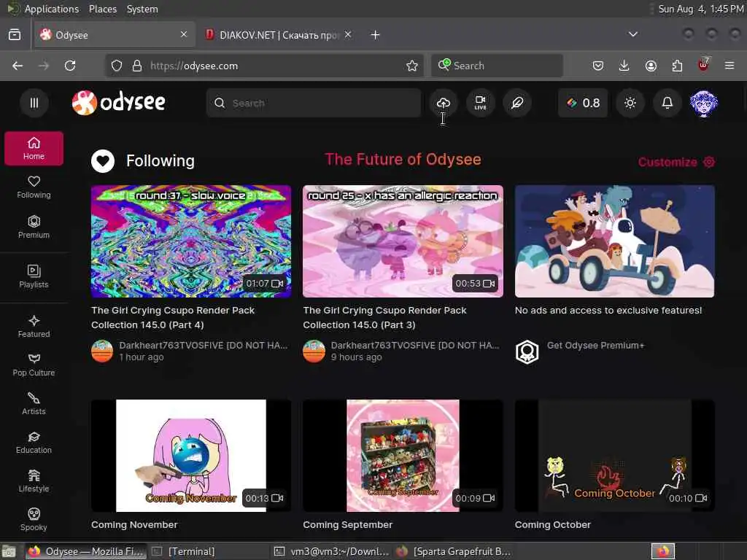Image resolution: width=747 pixels, height=560 pixels.
Task: Open the upload cloud icon
Action: pos(443,103)
